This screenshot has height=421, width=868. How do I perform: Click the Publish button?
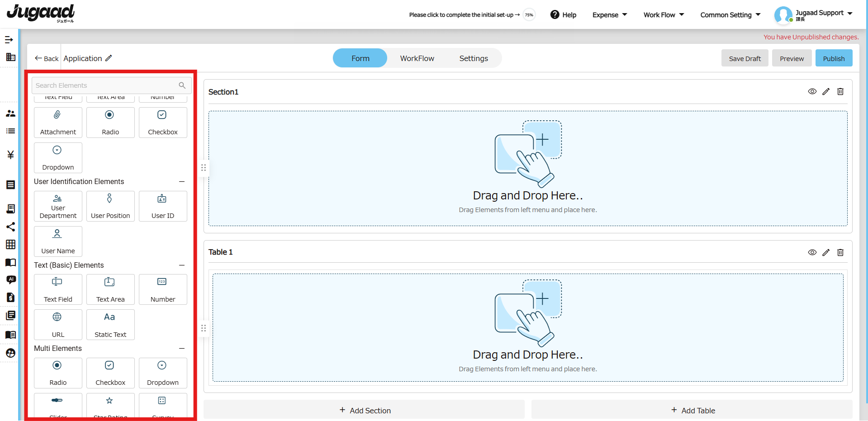click(833, 58)
